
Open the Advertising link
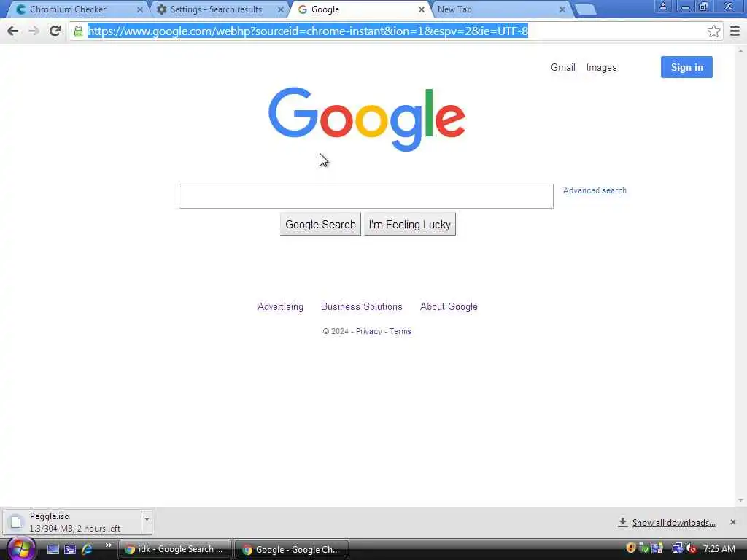[280, 307]
